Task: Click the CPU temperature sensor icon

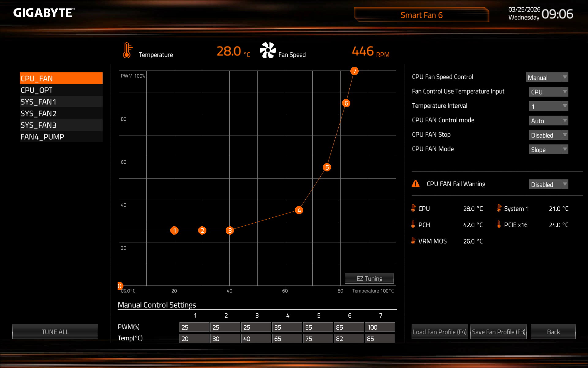Action: (413, 208)
